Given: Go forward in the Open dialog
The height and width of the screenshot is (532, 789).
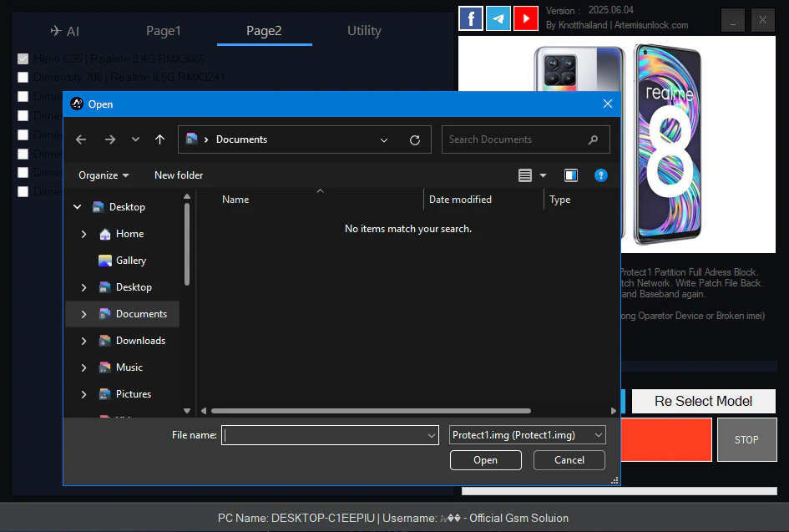Looking at the screenshot, I should tap(109, 139).
